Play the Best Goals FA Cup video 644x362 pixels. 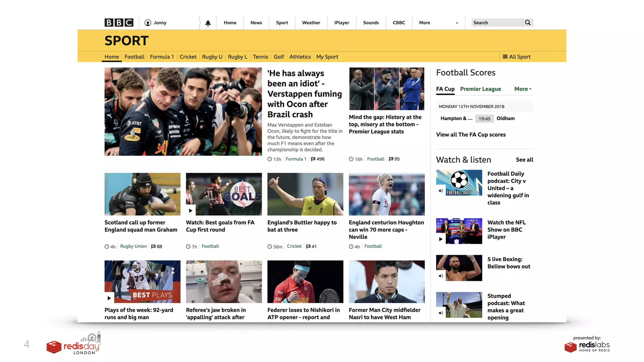pyautogui.click(x=191, y=211)
